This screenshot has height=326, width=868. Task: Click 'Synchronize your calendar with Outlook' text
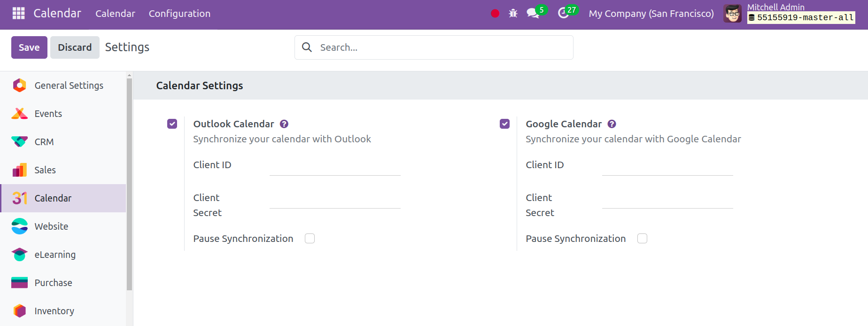pos(282,139)
